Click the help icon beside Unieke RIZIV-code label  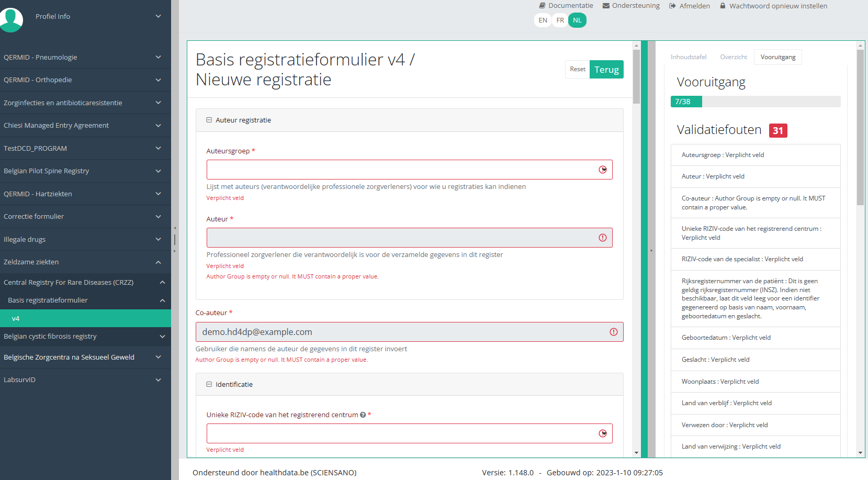[x=363, y=415]
